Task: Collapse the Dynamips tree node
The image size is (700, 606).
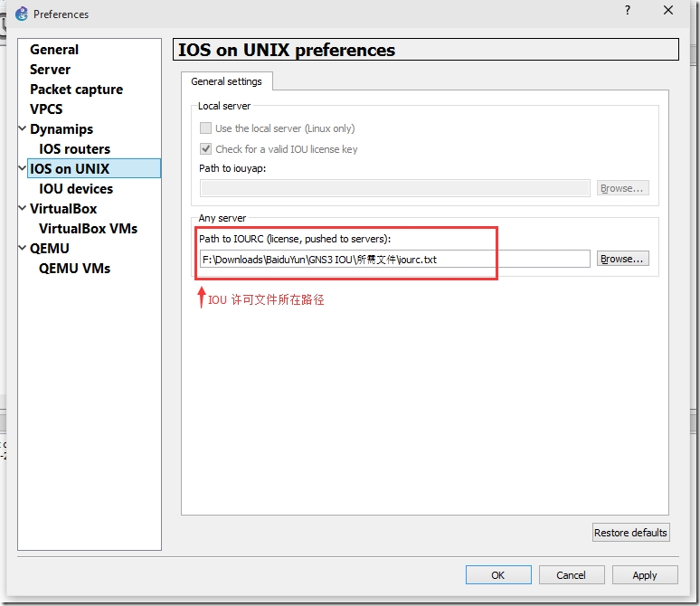Action: click(23, 128)
